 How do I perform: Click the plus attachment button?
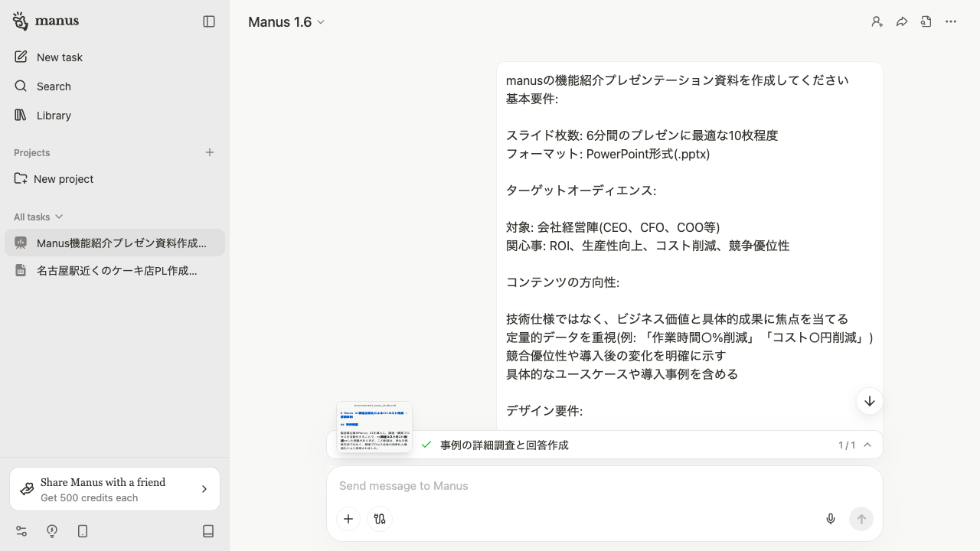348,519
